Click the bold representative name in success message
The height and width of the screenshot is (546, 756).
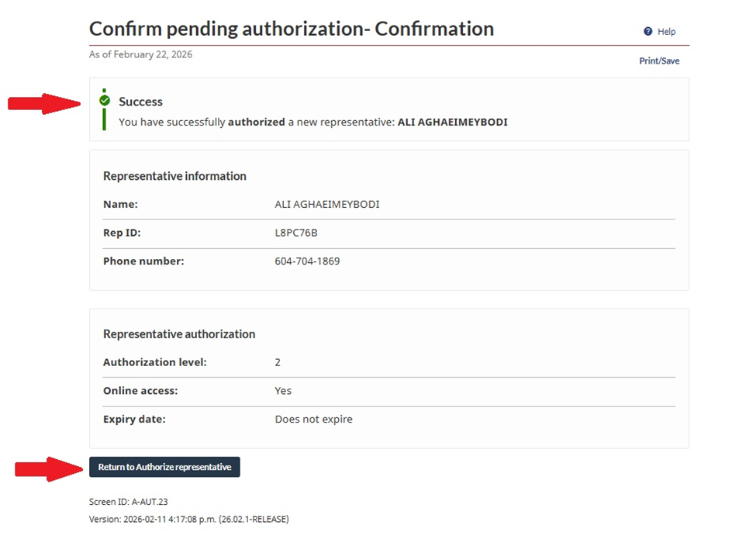pos(452,122)
